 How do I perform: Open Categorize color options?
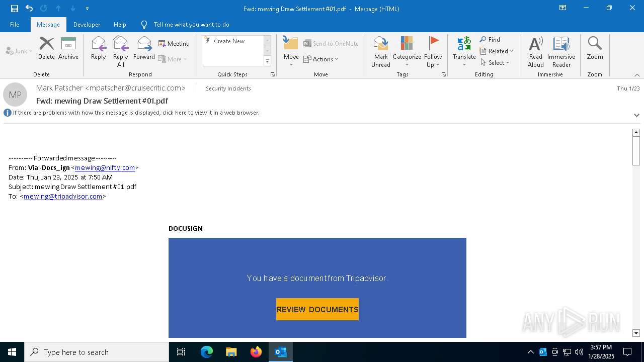pyautogui.click(x=407, y=51)
